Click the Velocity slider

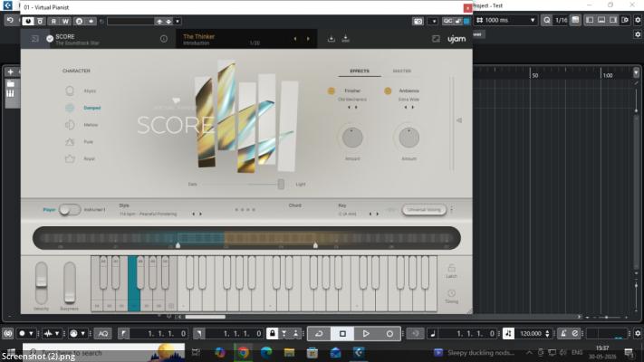coord(41,283)
